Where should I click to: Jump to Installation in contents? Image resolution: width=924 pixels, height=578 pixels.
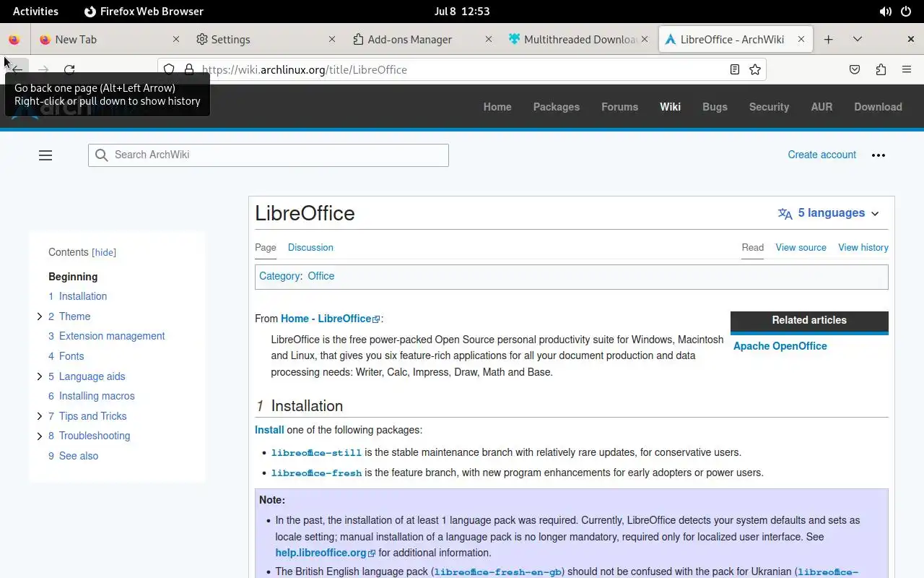click(x=78, y=296)
